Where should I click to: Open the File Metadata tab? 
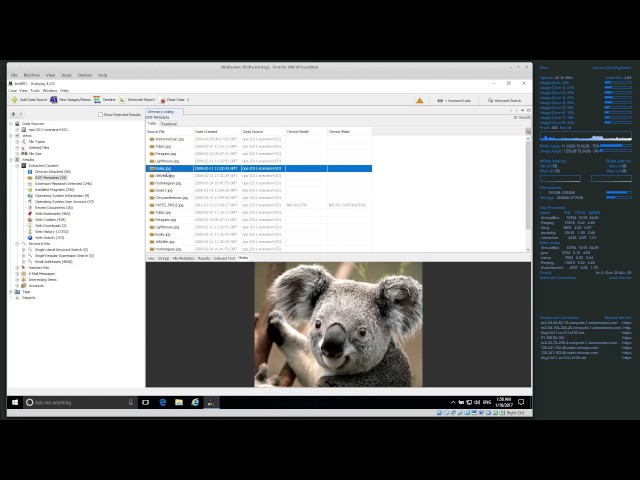(183, 258)
